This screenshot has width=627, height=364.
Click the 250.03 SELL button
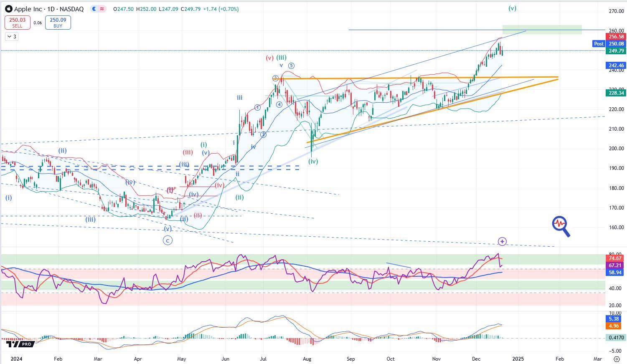point(17,23)
